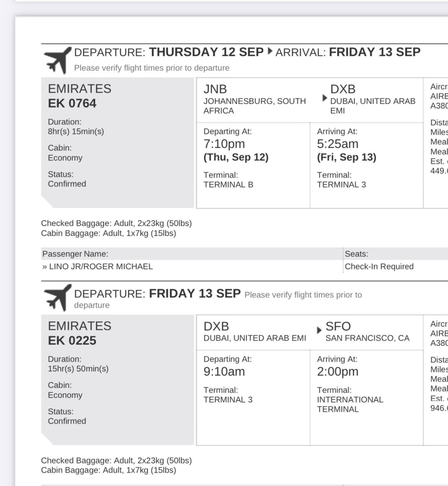Click the SFO airport code

[338, 326]
